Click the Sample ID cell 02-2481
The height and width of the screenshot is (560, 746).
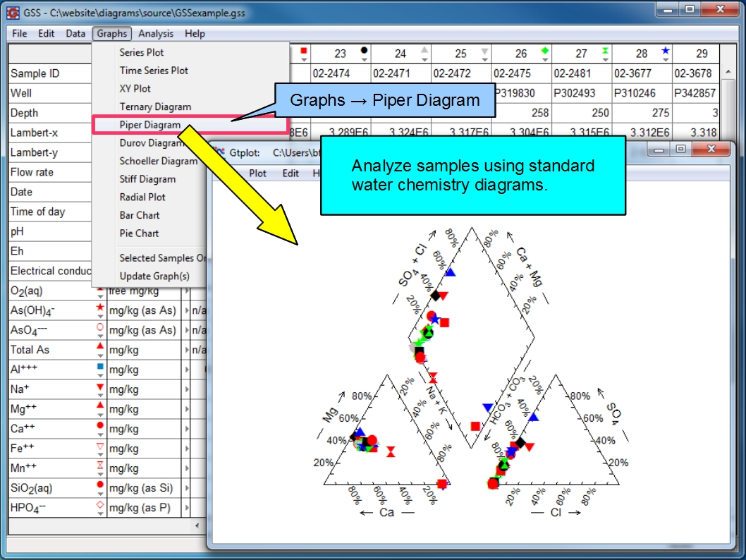click(x=582, y=73)
